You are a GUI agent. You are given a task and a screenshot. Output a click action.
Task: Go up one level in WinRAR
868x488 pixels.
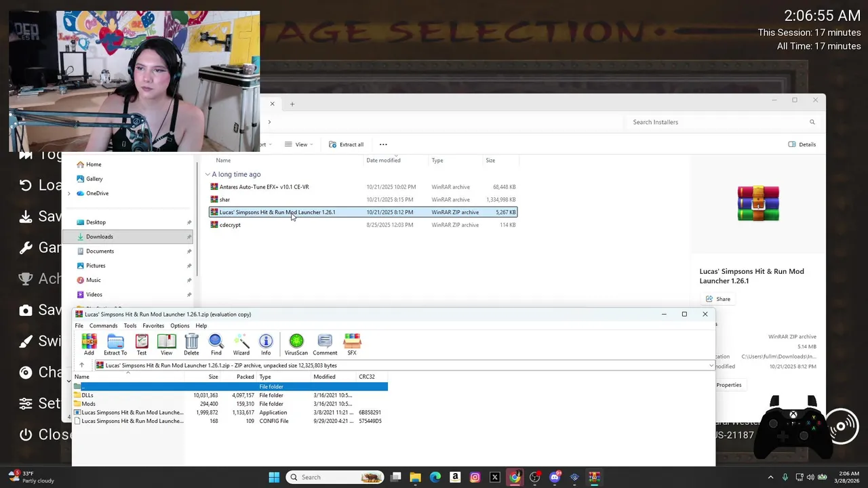[x=81, y=365]
